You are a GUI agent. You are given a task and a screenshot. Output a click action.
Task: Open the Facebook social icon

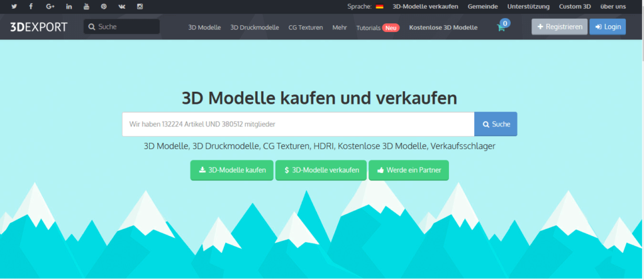(31, 6)
